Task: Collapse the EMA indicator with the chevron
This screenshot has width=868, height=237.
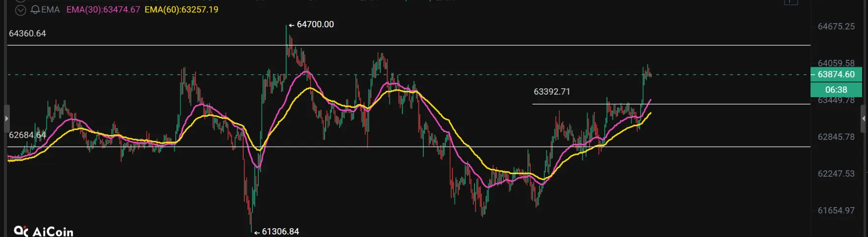Action: [20, 10]
